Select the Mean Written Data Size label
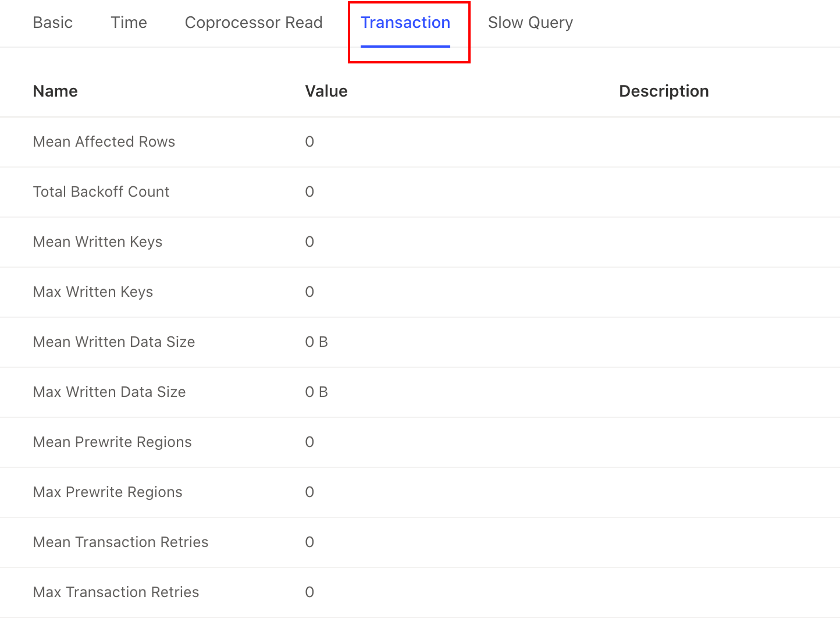Screen dimensions: 840x639 [114, 342]
